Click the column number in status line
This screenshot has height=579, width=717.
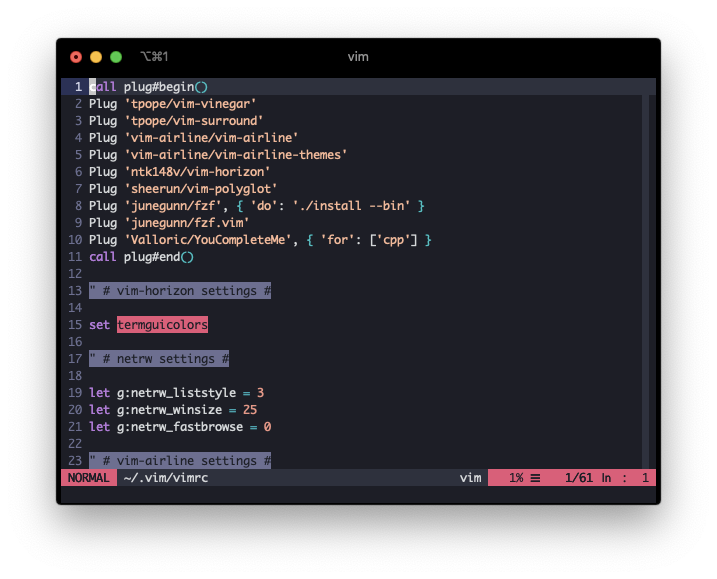[x=645, y=478]
